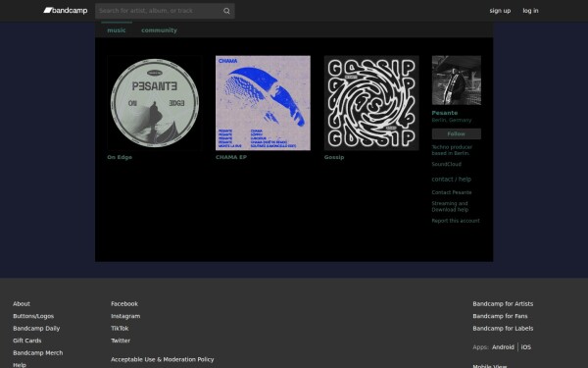Open the CHAMA EP album cover
This screenshot has height=368, width=588.
[x=263, y=103]
